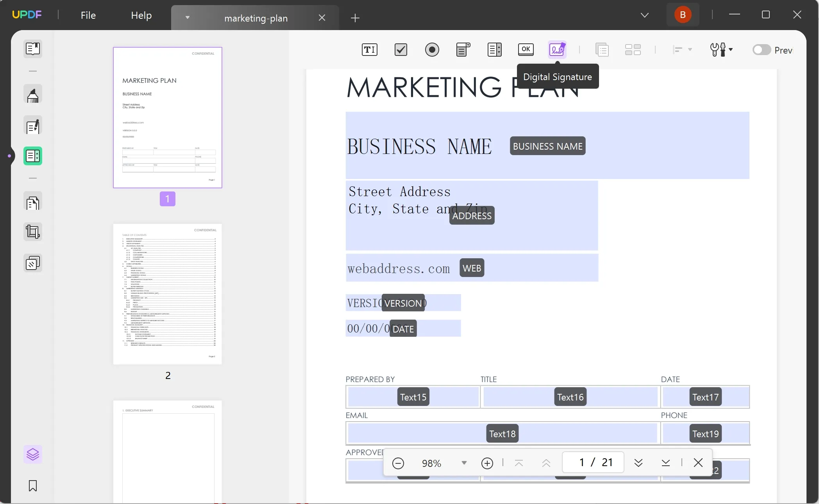The height and width of the screenshot is (504, 819).
Task: Select the Dropdown form field tool
Action: (463, 50)
